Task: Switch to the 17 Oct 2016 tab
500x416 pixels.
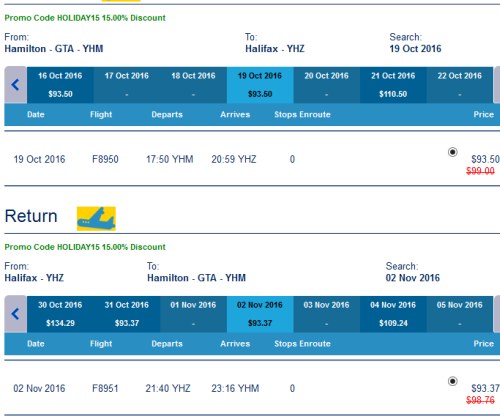Action: tap(127, 85)
